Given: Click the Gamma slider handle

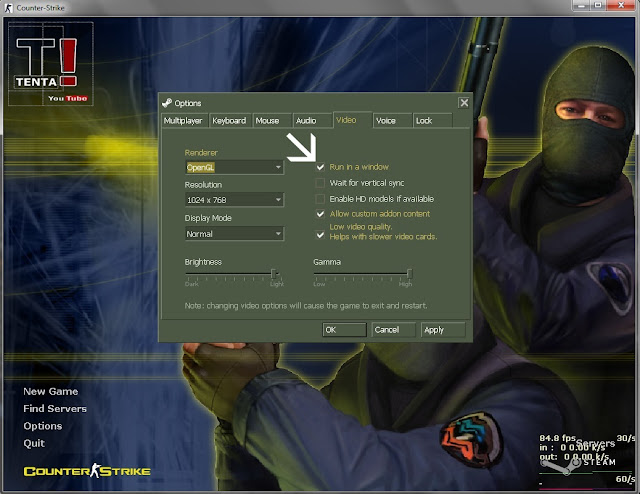Looking at the screenshot, I should click(409, 274).
